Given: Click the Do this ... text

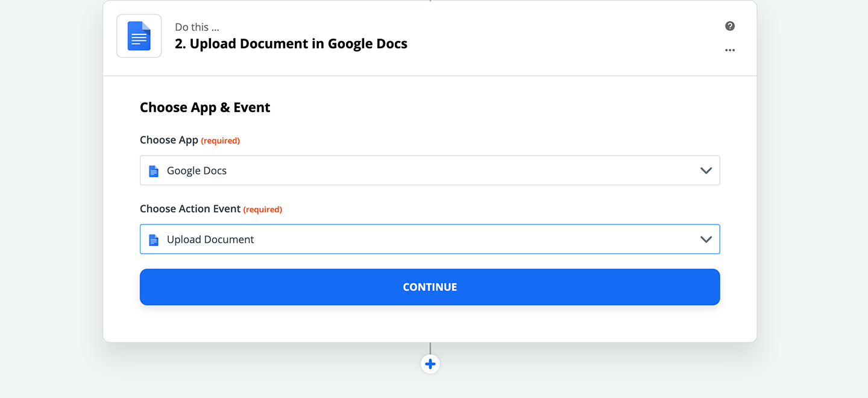Looking at the screenshot, I should 197,27.
